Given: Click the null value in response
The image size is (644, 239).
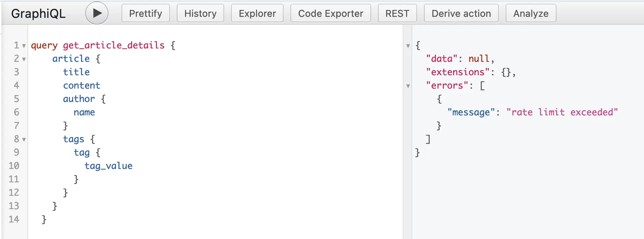Looking at the screenshot, I should point(479,59).
